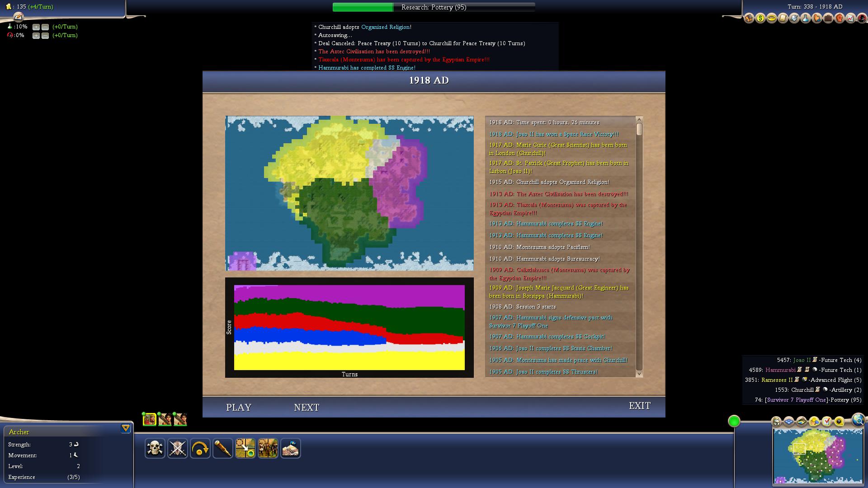This screenshot has height=488, width=868.
Task: Click the replay log scrollbar thumb
Action: pyautogui.click(x=639, y=129)
